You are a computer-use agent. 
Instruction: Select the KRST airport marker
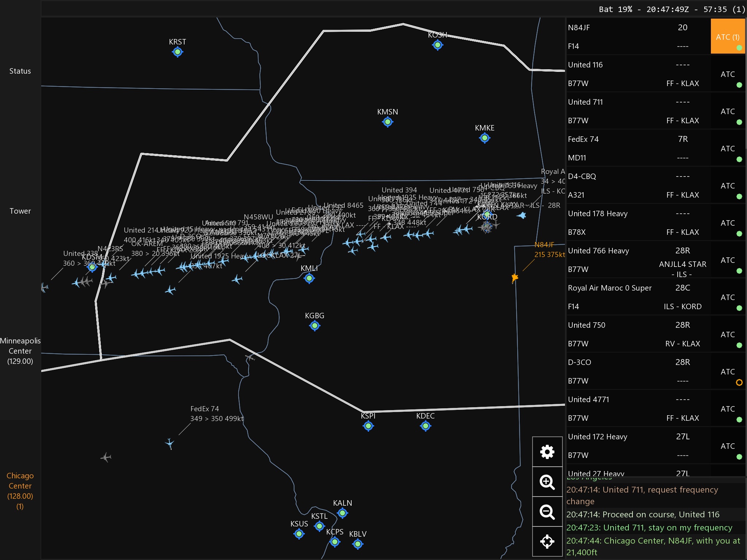178,52
